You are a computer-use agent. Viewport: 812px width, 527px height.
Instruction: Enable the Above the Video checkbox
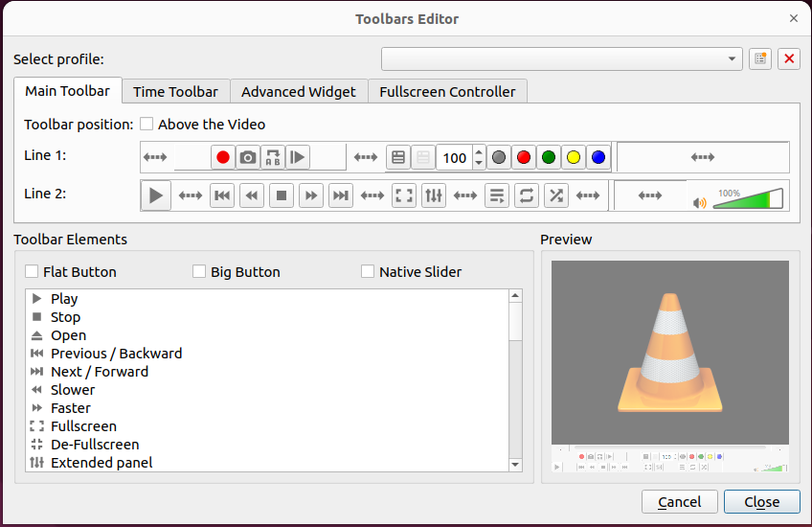(x=147, y=124)
